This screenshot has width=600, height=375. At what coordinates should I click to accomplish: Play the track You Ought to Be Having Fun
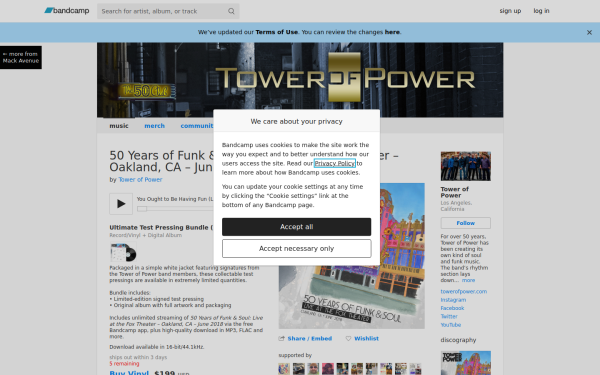tap(121, 204)
